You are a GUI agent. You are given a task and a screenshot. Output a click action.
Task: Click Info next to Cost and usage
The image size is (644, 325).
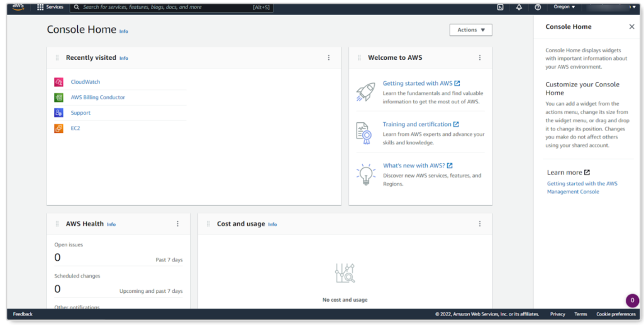(272, 225)
